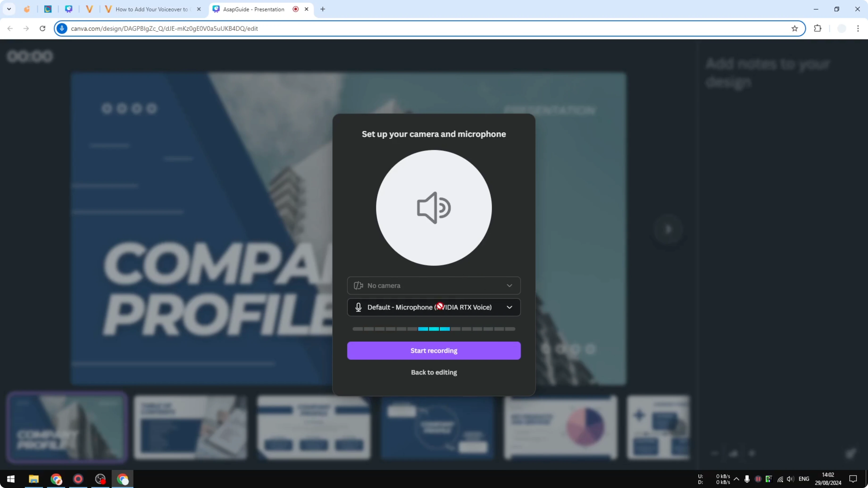Go to next slide arrow
The width and height of the screenshot is (868, 488).
point(668,229)
